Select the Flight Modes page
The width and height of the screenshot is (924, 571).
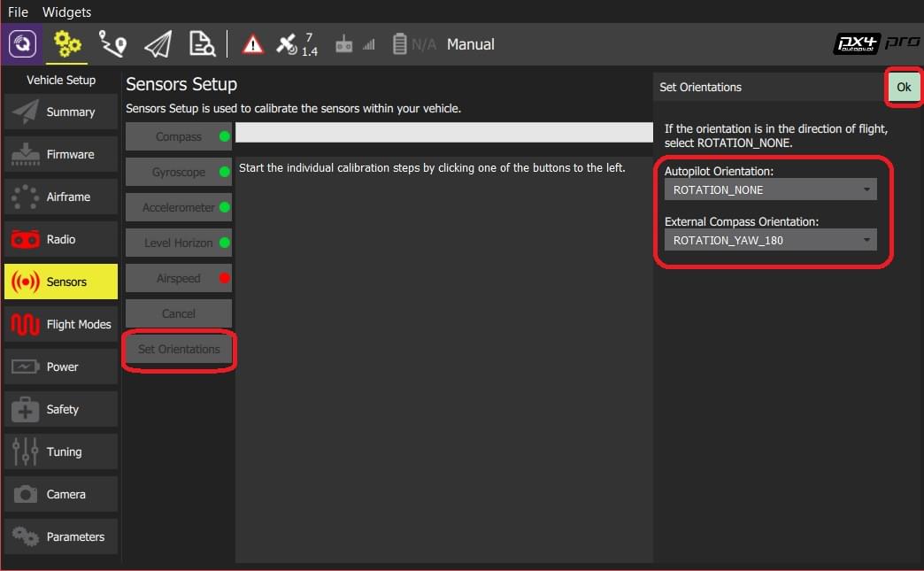[61, 324]
